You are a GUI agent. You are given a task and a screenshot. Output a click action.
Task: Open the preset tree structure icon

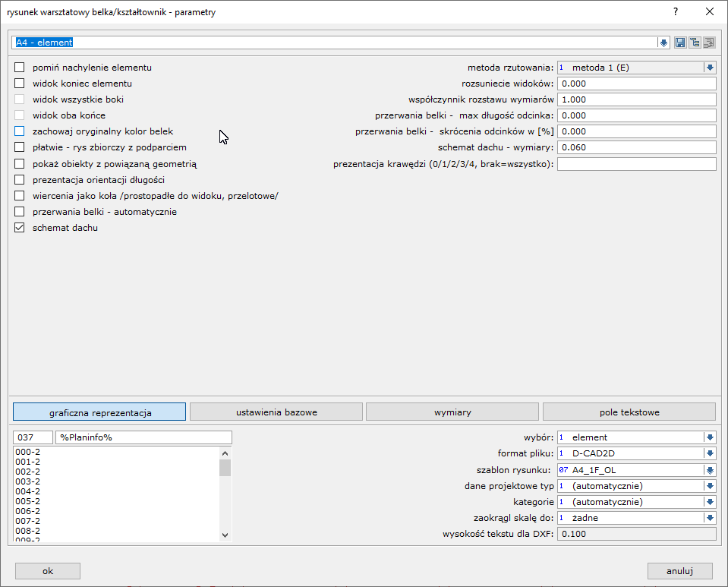[695, 43]
